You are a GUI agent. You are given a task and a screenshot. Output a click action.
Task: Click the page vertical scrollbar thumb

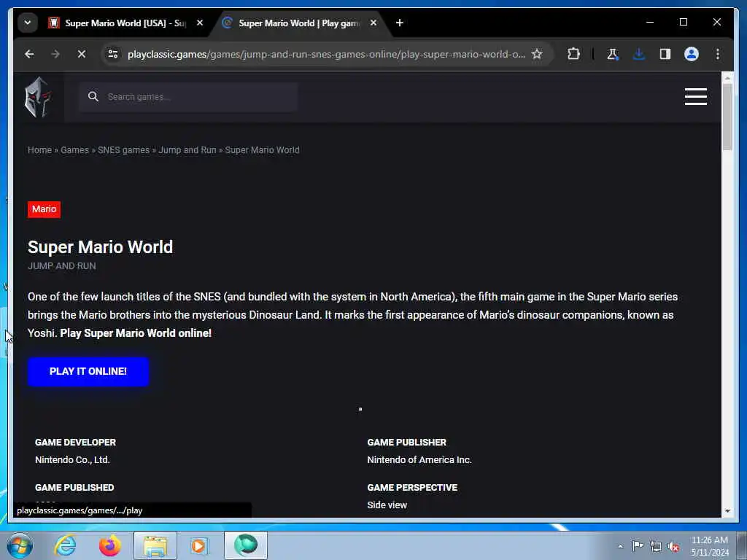pos(727,117)
